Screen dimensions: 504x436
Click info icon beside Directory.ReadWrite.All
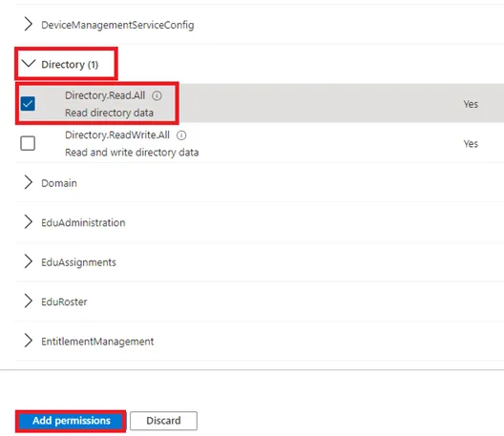181,135
